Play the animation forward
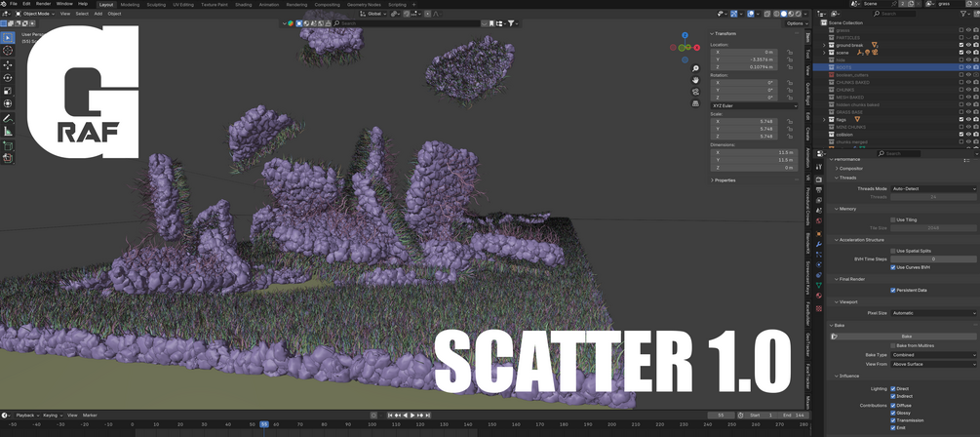Viewport: 980px width, 437px height. pos(412,416)
